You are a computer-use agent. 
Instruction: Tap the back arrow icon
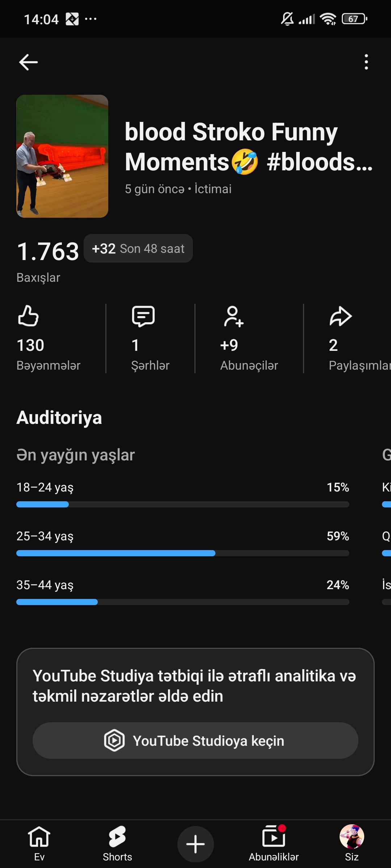coord(29,62)
